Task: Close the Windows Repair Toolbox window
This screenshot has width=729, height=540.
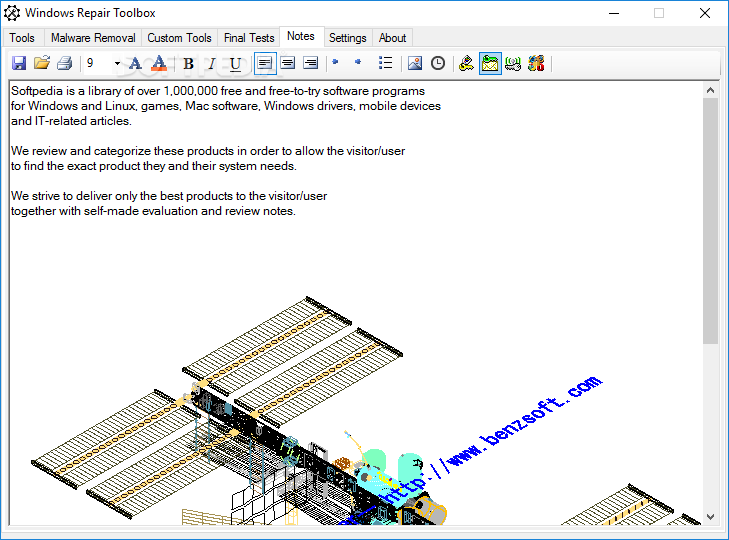Action: [705, 13]
